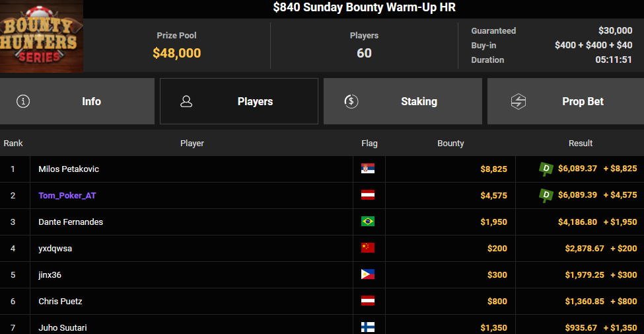Click the Bounty Hunters Series logo
Image resolution: width=644 pixels, height=334 pixels.
coord(42,36)
